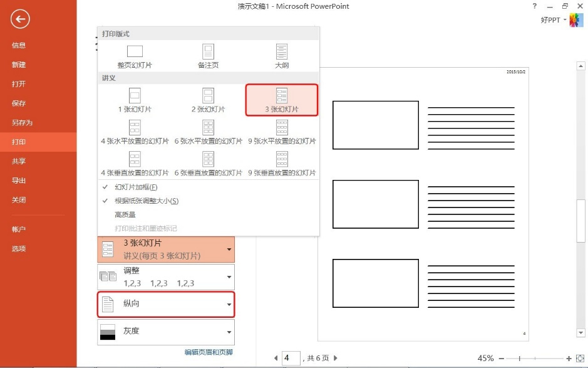
Task: Expand the 调整 collation dropdown
Action: [166, 276]
